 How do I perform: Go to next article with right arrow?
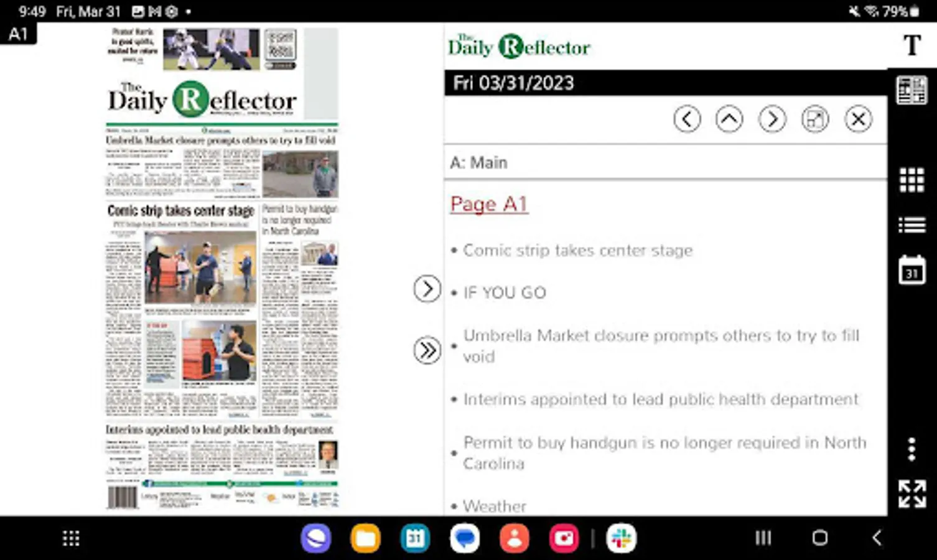[772, 119]
